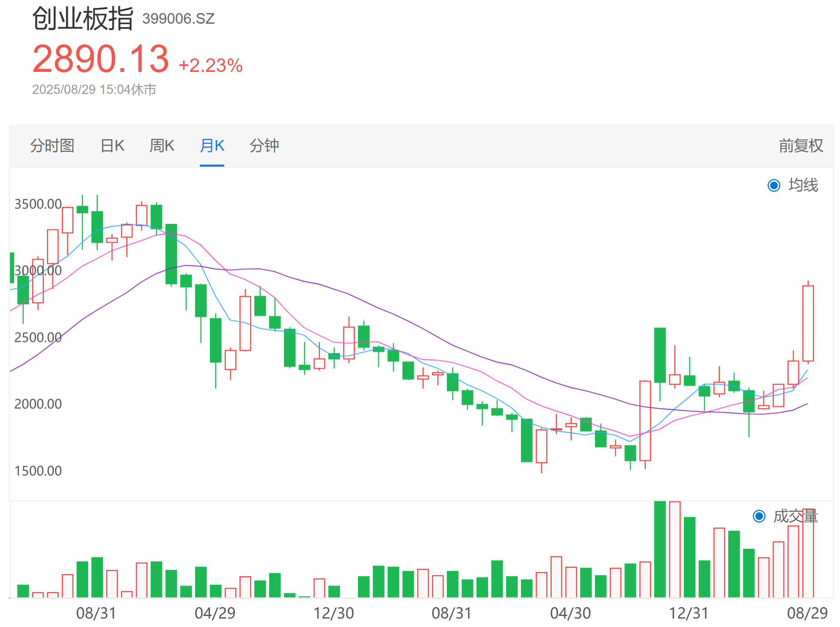Viewport: 840px width, 627px height.
Task: Click the +2.23% change value
Action: (x=211, y=66)
